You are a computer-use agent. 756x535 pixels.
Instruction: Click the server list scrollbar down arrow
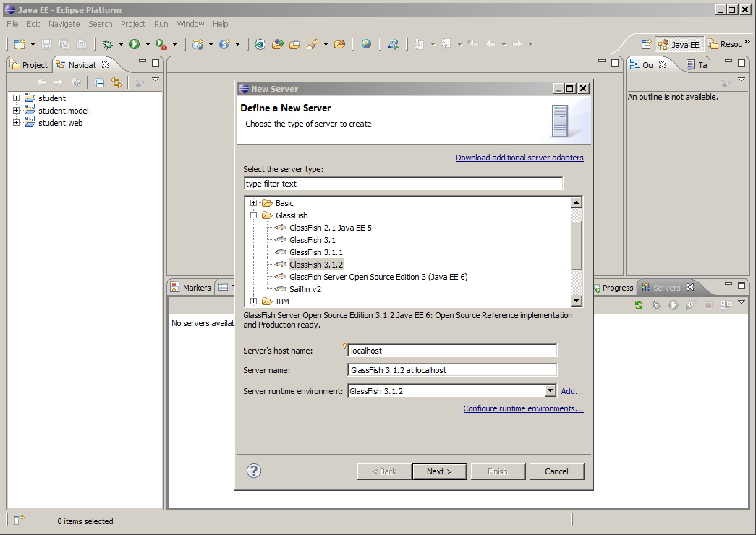(x=576, y=301)
